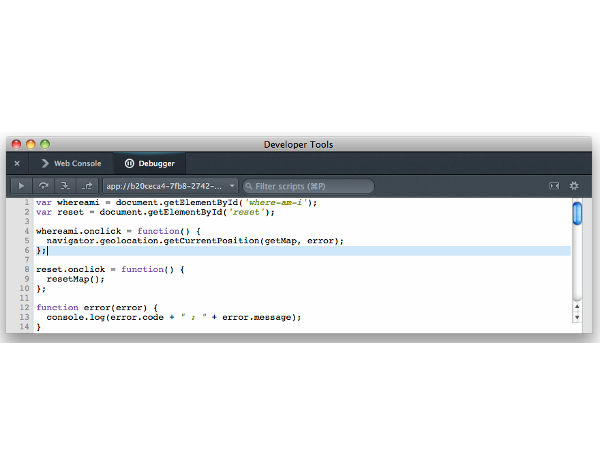Switch to the Web Console tab
Screen dimensions: 600x476
(x=70, y=163)
